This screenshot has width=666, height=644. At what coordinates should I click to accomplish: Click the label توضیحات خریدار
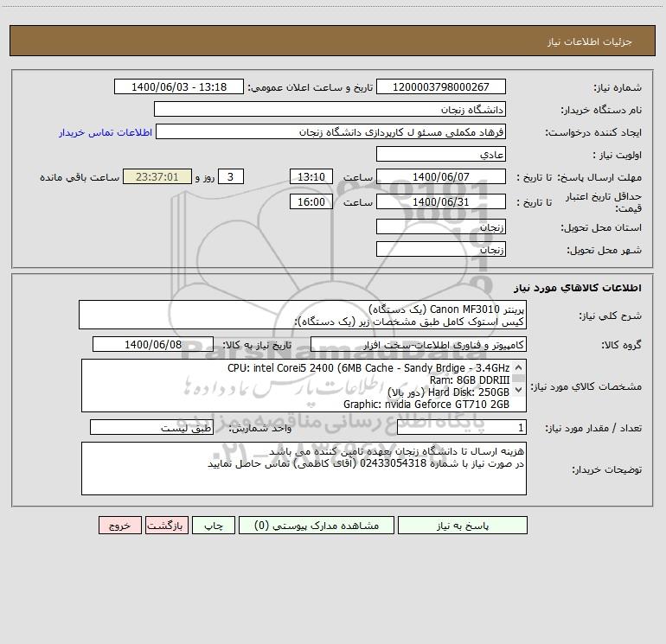tap(606, 469)
